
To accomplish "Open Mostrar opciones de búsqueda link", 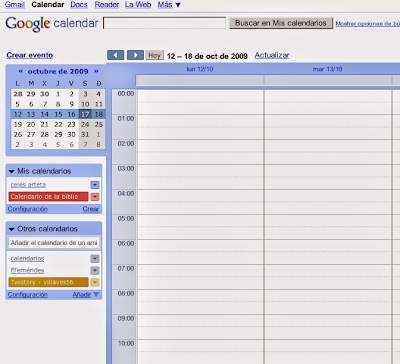I will point(367,24).
